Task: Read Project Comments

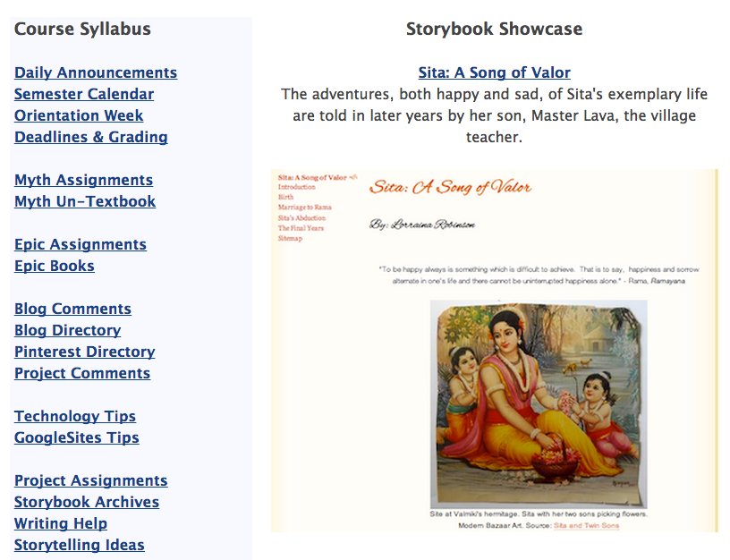Action: pyautogui.click(x=81, y=373)
